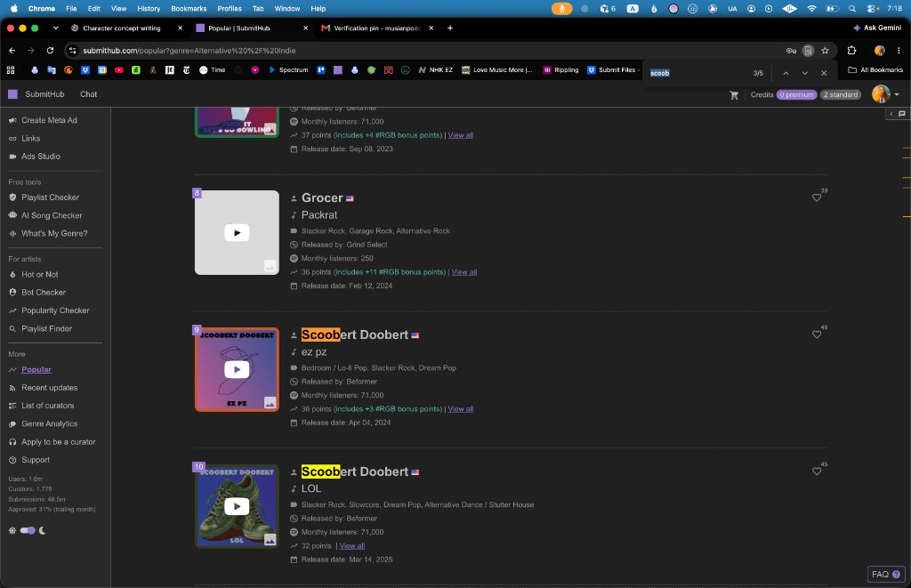Go back to the previous page
911x588 pixels.
click(12, 51)
